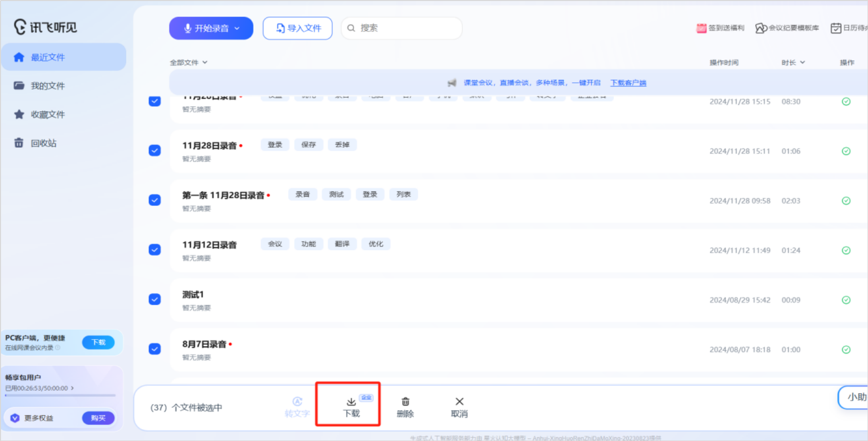Click the 转文字 batch action icon

tap(297, 401)
